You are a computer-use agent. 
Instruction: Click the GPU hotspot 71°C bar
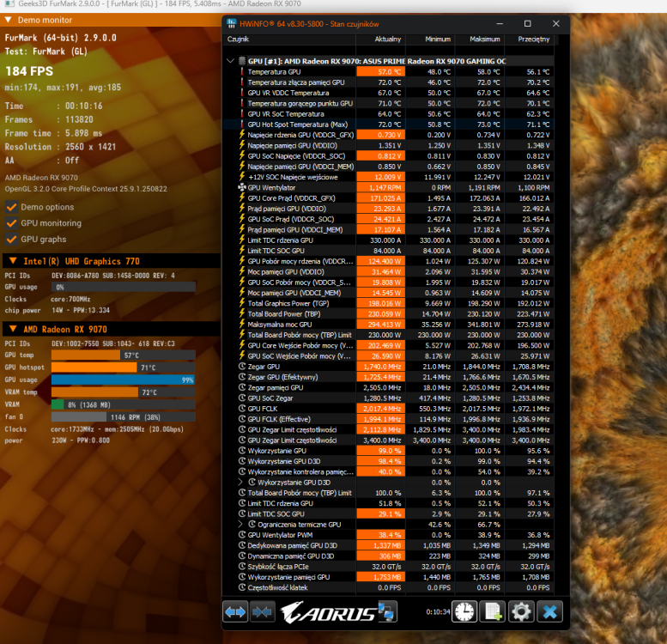coord(124,368)
